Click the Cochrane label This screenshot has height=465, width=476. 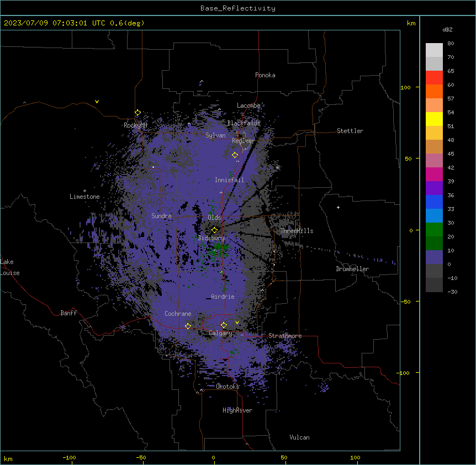coord(178,314)
